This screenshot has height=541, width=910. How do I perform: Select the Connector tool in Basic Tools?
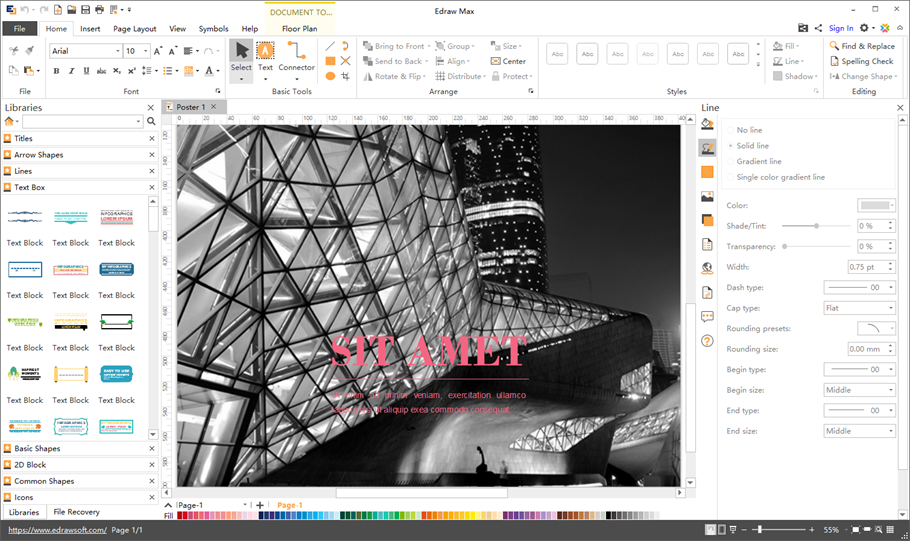296,57
